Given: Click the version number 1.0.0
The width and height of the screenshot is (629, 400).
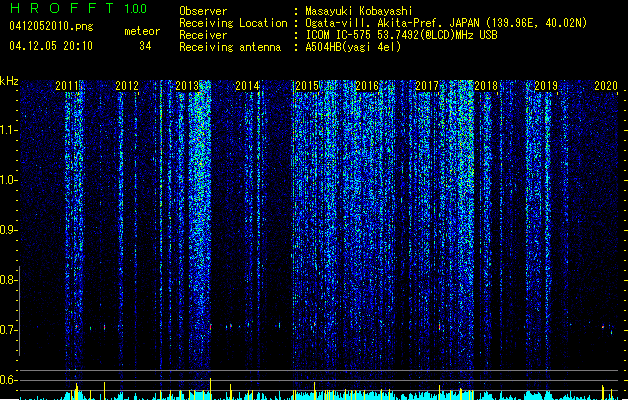Looking at the screenshot, I should pyautogui.click(x=135, y=8).
